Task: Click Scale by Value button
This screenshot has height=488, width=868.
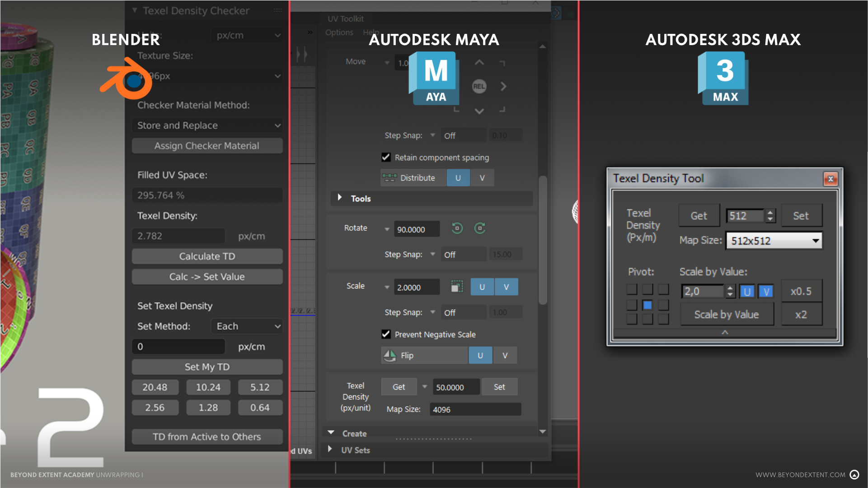Action: coord(727,315)
